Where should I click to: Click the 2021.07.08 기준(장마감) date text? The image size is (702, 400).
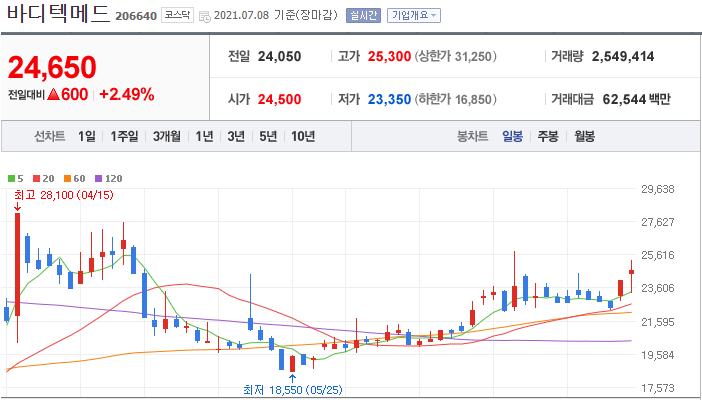pos(275,15)
